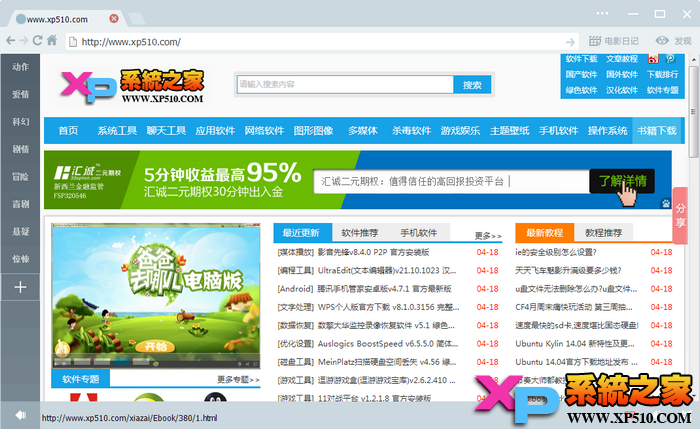Open 游戏娱乐 in the navigation bar
Viewport: 700px width, 429px height.
pyautogui.click(x=460, y=130)
